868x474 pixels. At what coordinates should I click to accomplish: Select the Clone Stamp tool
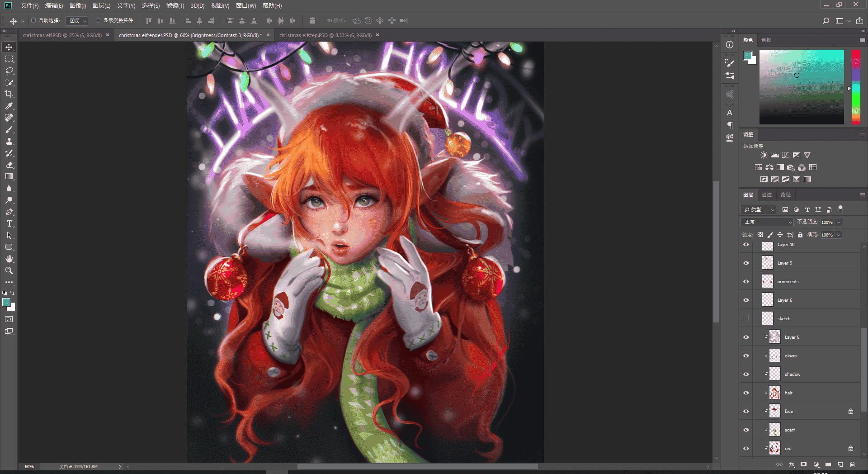pyautogui.click(x=9, y=141)
